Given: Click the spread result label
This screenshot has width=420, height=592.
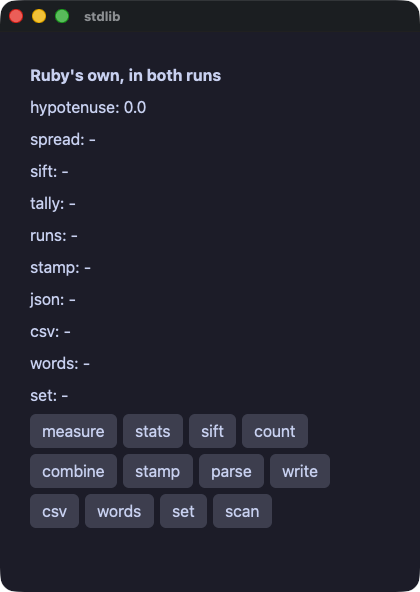Looking at the screenshot, I should point(63,140).
